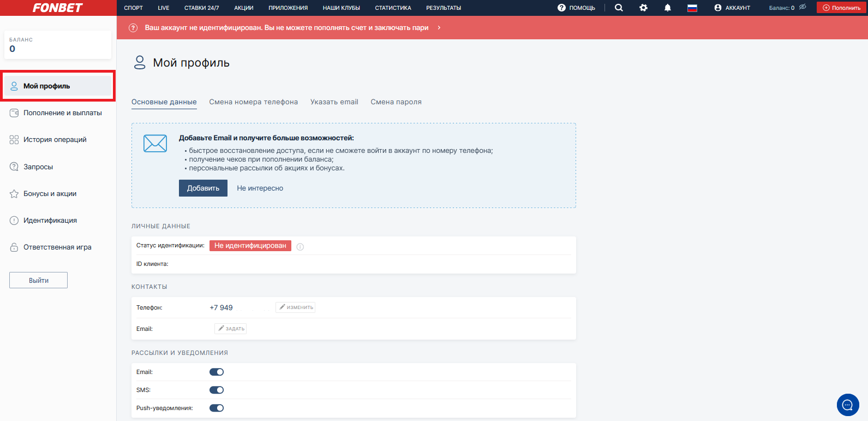Viewport: 868px width, 421px height.
Task: Switch to Смена пароля tab
Action: (396, 102)
